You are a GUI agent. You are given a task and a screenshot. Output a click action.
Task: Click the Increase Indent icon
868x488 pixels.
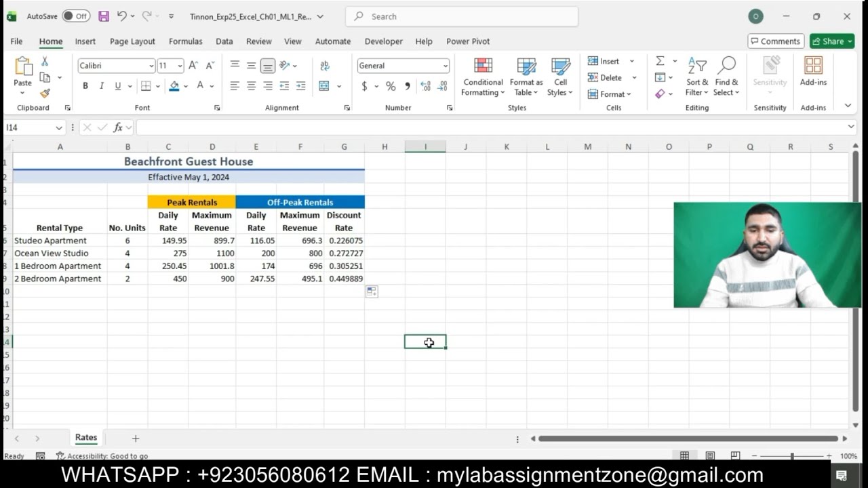tap(300, 86)
